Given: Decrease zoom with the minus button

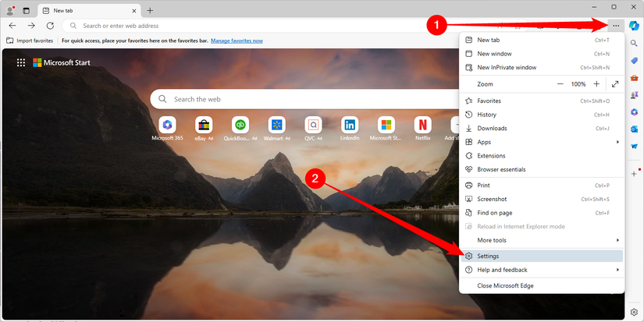Looking at the screenshot, I should (x=560, y=84).
